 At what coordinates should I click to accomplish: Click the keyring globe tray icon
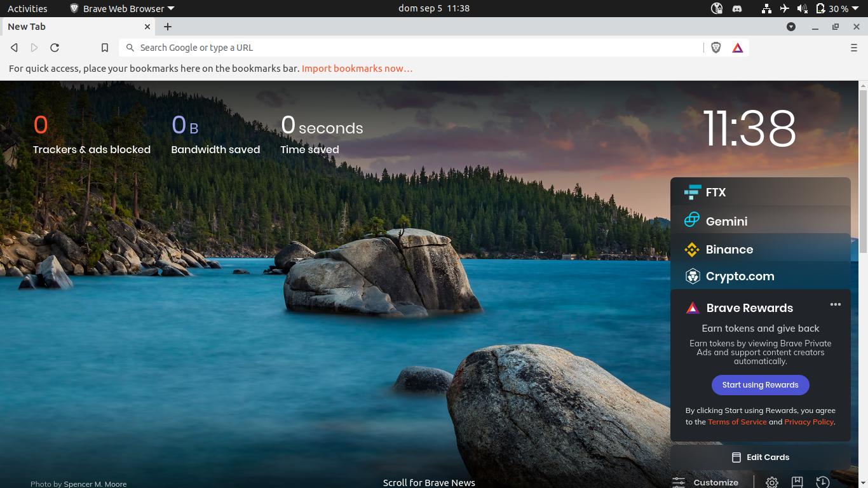tap(717, 8)
